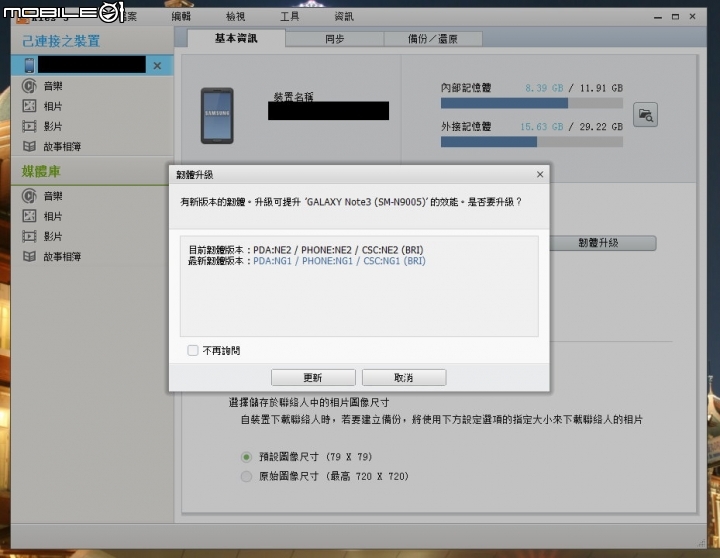Click the current firmware version text PDA:NE2
Screen dimensions: 720x558
[272, 250]
